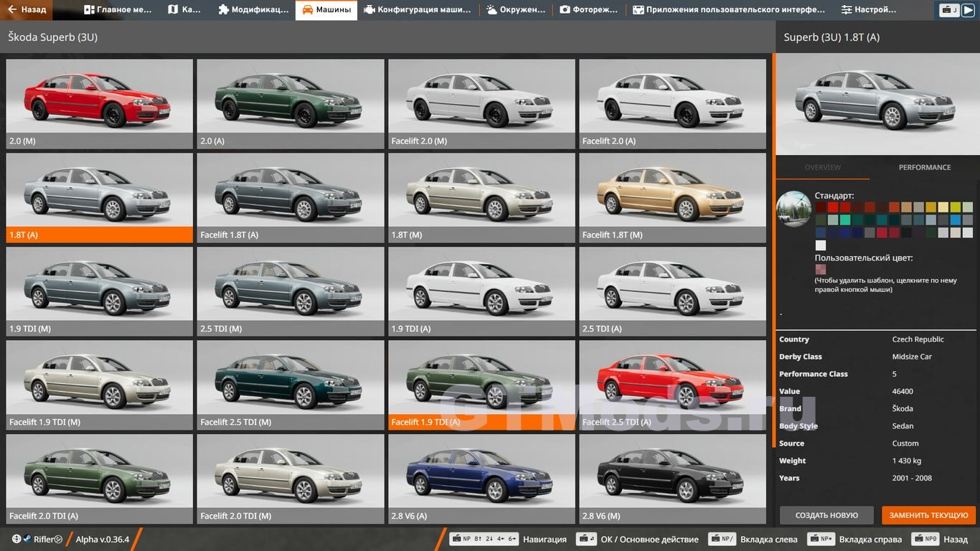
Task: Choose the Facelift 2.0 (A) configuration card
Action: click(x=673, y=104)
